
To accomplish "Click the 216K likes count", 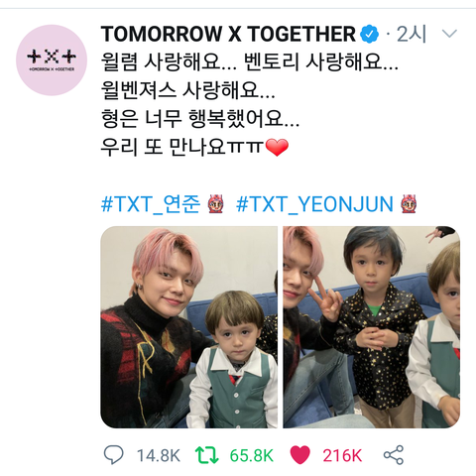I will [342, 456].
